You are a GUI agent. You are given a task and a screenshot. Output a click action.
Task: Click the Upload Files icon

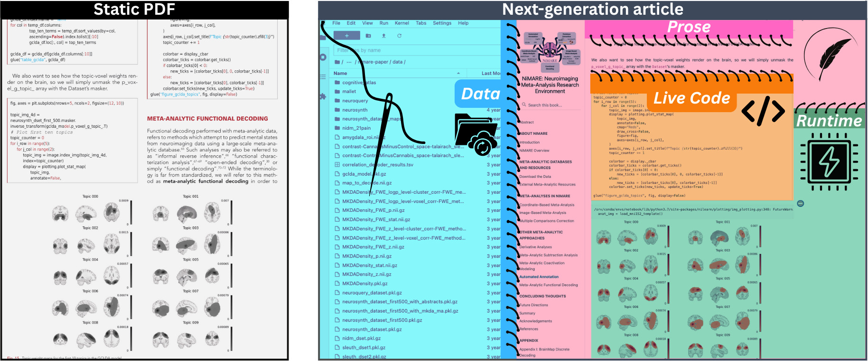tap(384, 36)
